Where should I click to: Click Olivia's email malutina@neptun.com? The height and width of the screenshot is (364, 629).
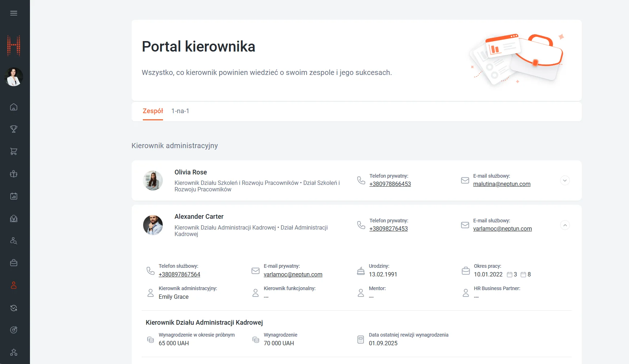(x=501, y=184)
